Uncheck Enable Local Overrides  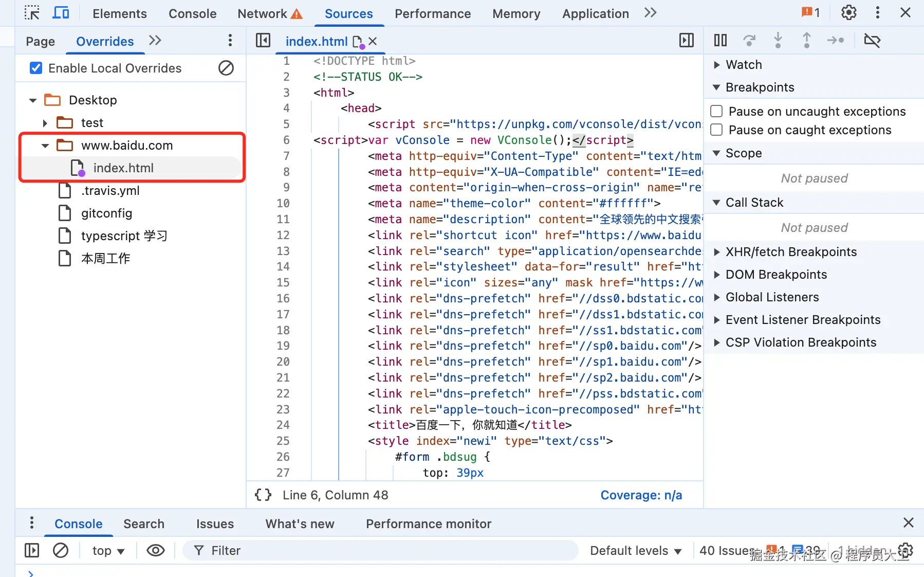(36, 68)
